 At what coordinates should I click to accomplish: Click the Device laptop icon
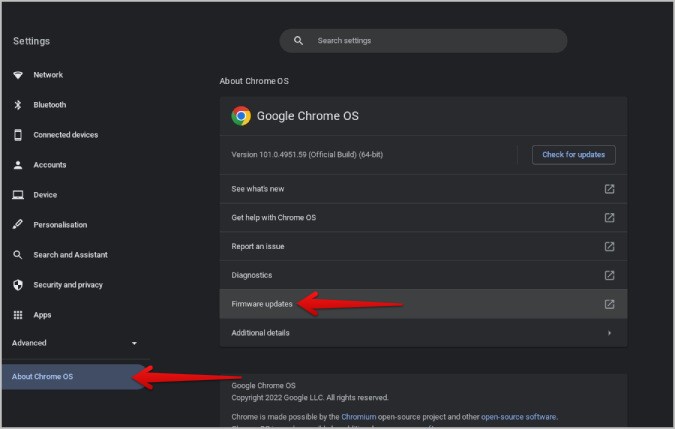(18, 195)
